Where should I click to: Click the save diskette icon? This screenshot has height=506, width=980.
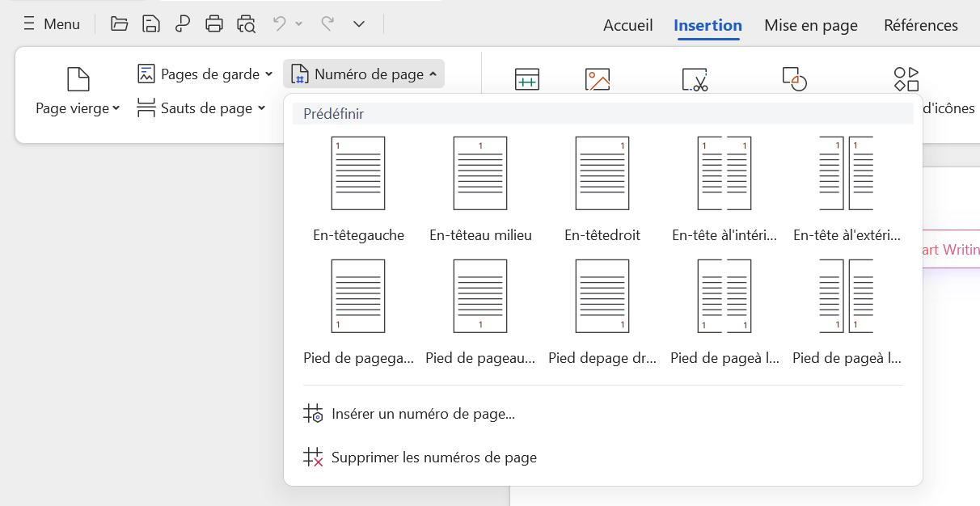[x=151, y=24]
